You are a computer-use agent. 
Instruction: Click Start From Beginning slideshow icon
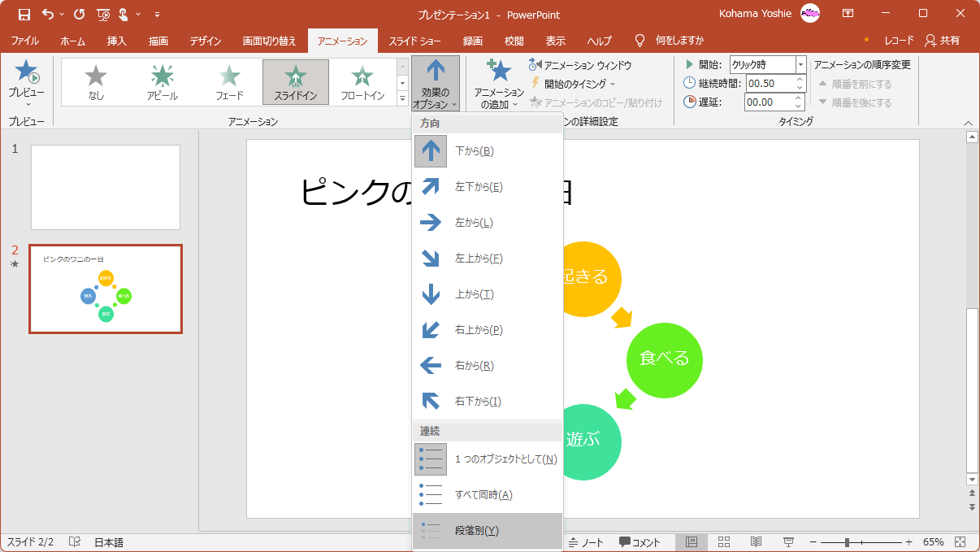point(102,14)
